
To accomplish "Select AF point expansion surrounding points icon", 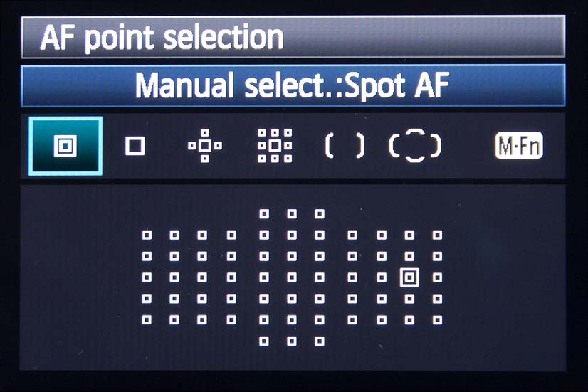I will [x=274, y=147].
